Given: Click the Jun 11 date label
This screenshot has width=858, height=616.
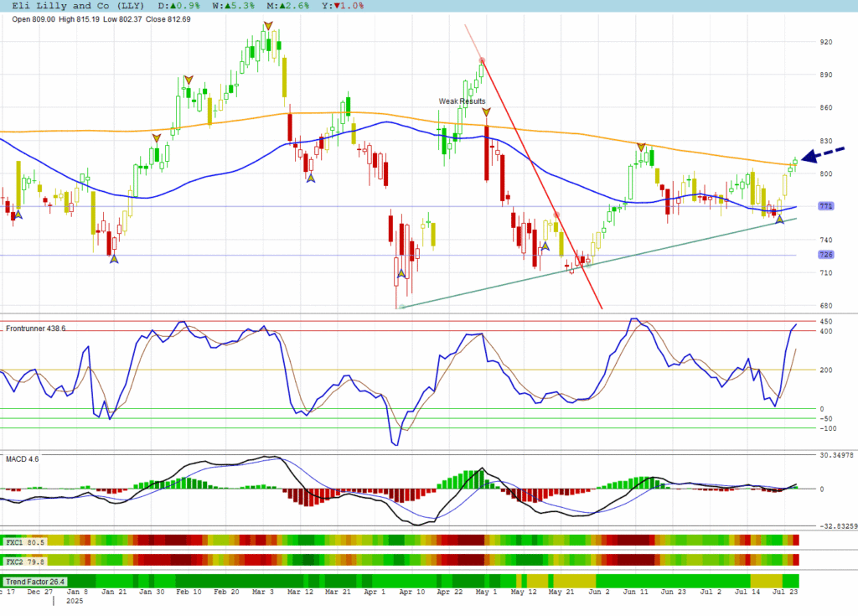Looking at the screenshot, I should click(635, 592).
